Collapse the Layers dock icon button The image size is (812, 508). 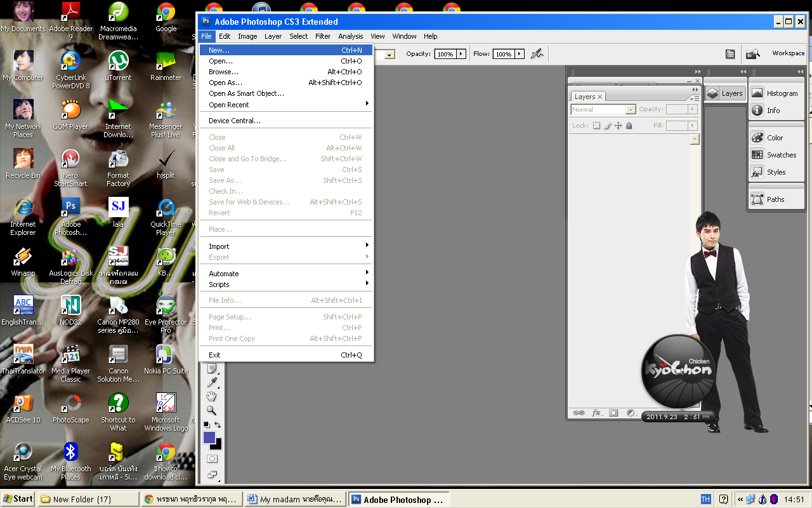725,93
